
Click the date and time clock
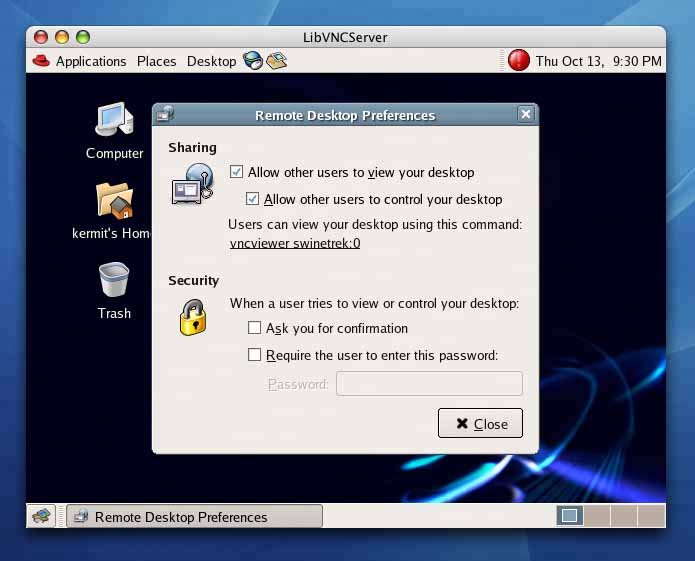598,61
